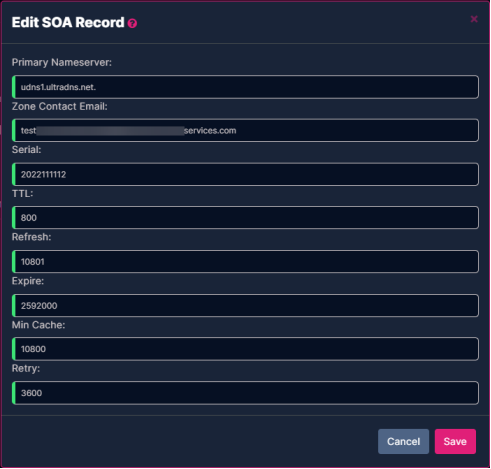Screen dimensions: 491x469
Task: Click the Primary Nameserver input field
Action: tap(245, 87)
